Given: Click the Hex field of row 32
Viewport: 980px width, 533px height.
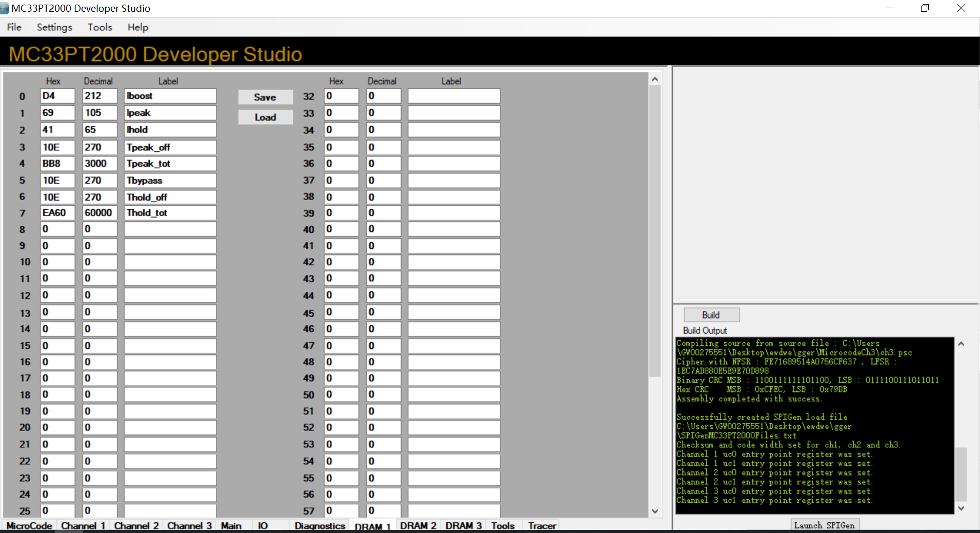Looking at the screenshot, I should [x=341, y=96].
